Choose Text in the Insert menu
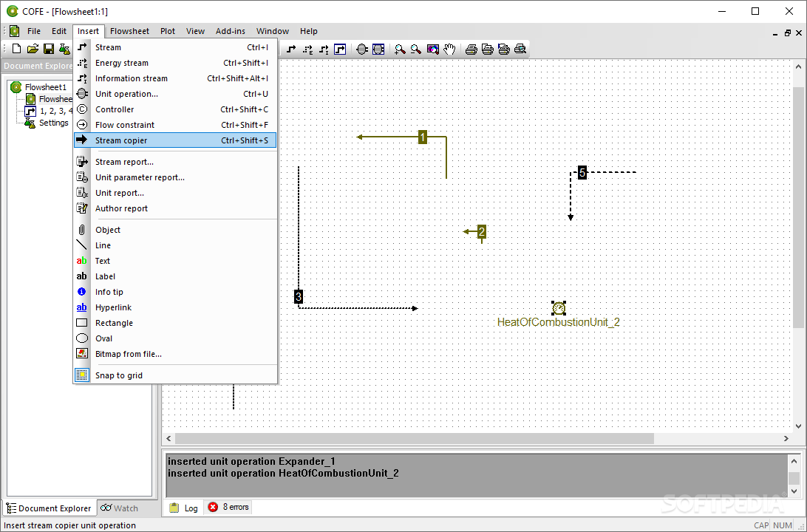The image size is (807, 532). [175, 260]
